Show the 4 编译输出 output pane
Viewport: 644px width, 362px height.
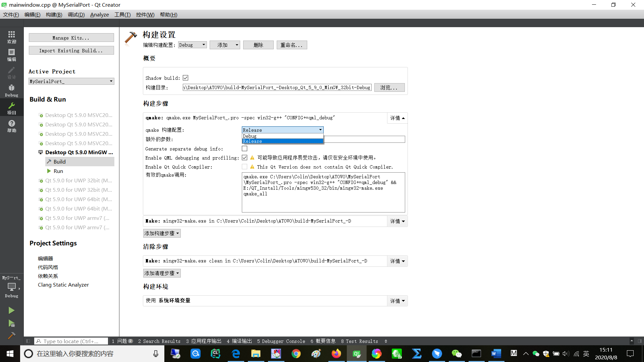point(239,341)
